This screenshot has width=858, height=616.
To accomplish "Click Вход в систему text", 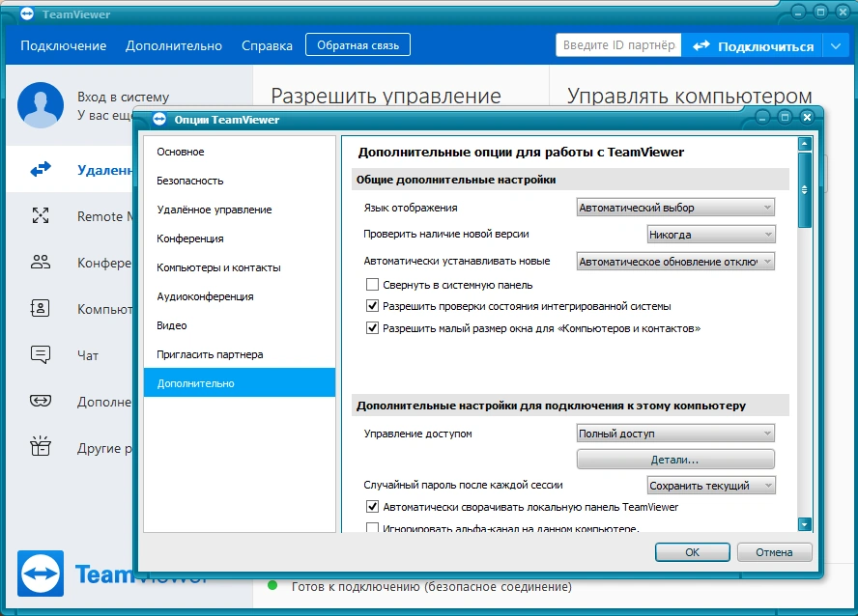I will (x=123, y=97).
